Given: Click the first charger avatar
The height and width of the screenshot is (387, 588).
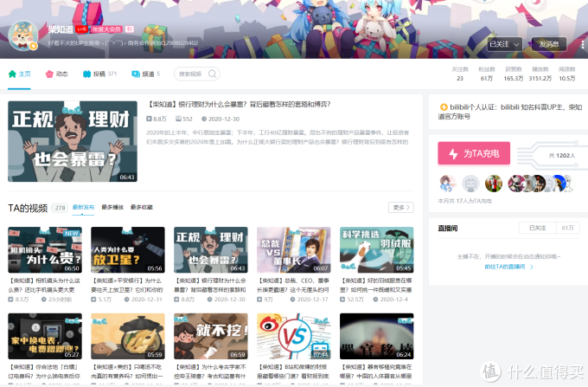Looking at the screenshot, I should pos(448,184).
